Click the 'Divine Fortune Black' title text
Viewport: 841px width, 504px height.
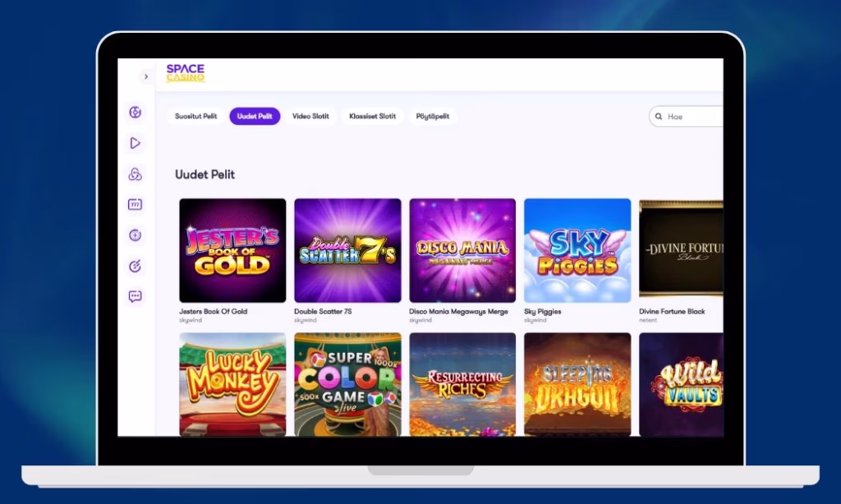point(672,312)
